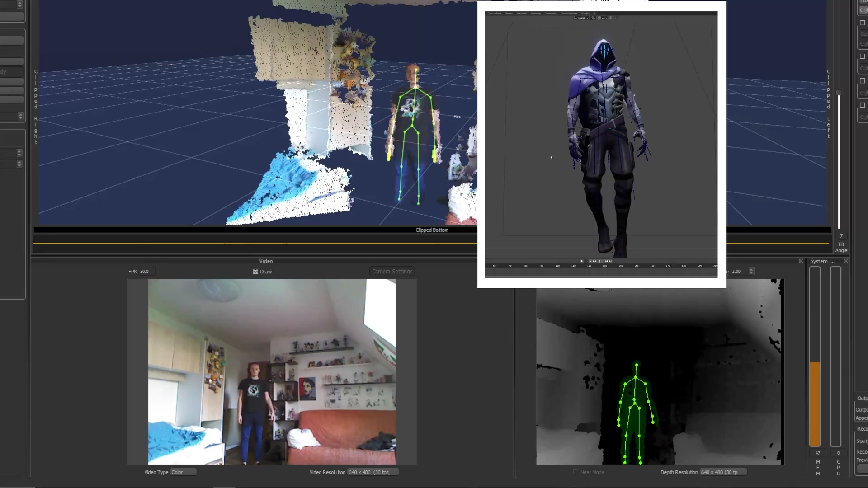Click the 'Clipped Bottom' label
The image size is (868, 488).
coord(432,230)
